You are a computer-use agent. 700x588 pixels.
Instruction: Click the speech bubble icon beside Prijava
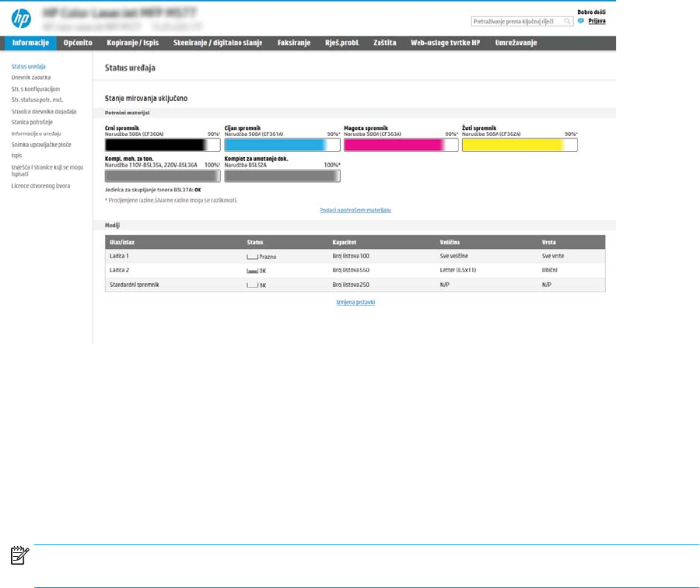pyautogui.click(x=580, y=21)
